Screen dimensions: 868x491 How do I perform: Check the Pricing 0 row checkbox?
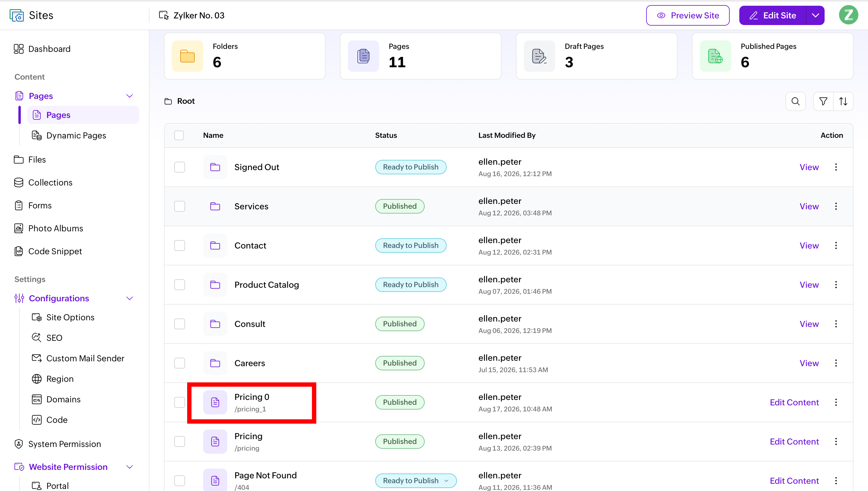point(180,402)
